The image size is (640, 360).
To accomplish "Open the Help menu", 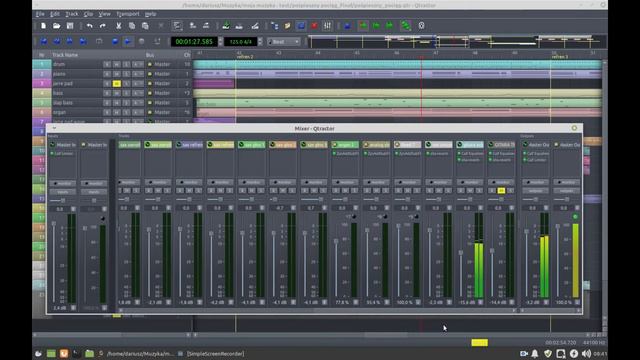I will [150, 14].
